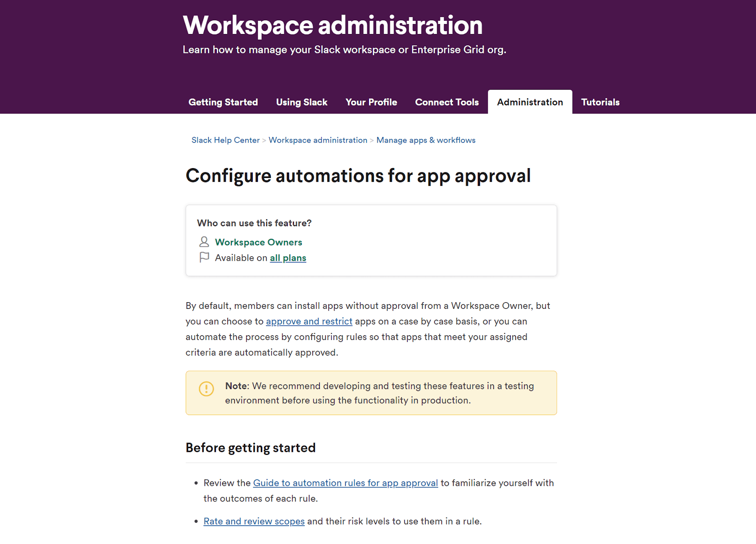Click the person icon beside Workspace Owners
The image size is (756, 544).
click(204, 242)
